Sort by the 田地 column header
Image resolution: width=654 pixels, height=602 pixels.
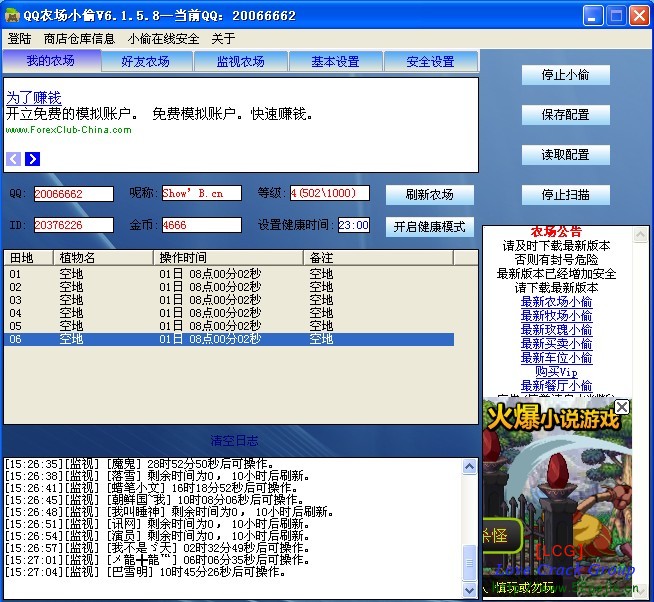pos(28,258)
